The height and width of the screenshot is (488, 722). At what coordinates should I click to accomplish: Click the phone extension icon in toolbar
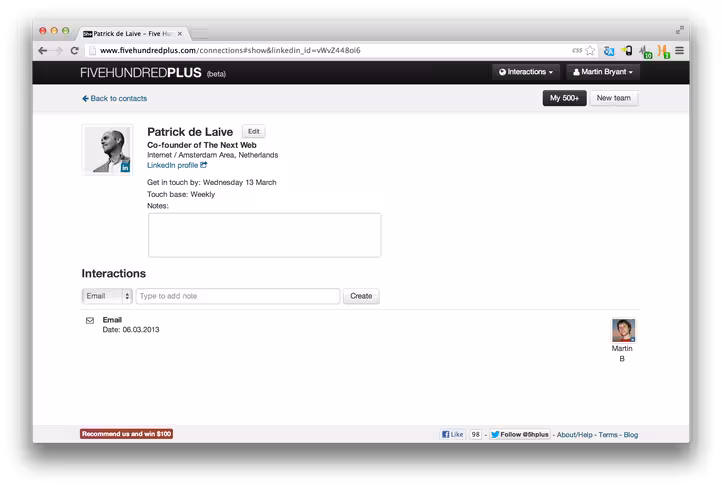tap(627, 51)
